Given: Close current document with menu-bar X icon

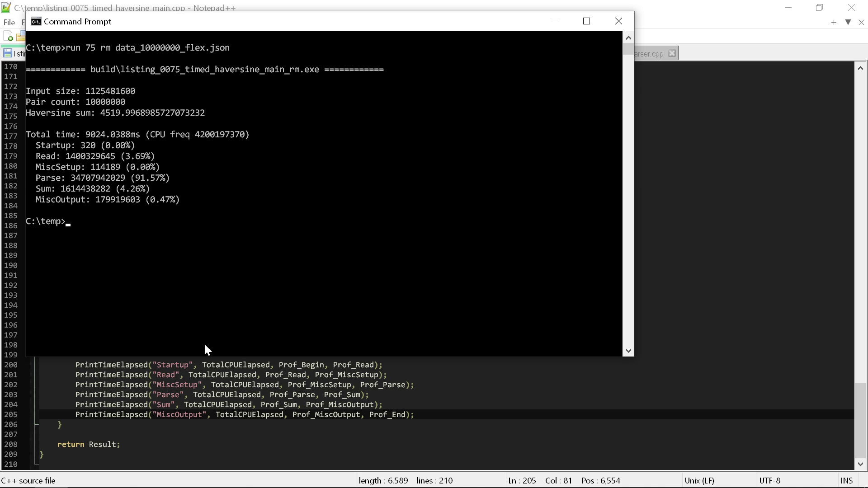Looking at the screenshot, I should 861,22.
